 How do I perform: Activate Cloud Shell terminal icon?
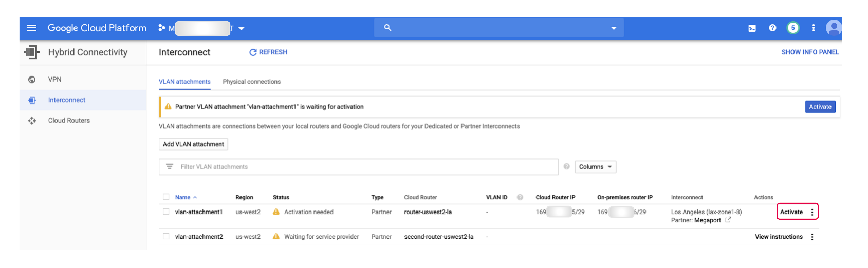pos(752,28)
